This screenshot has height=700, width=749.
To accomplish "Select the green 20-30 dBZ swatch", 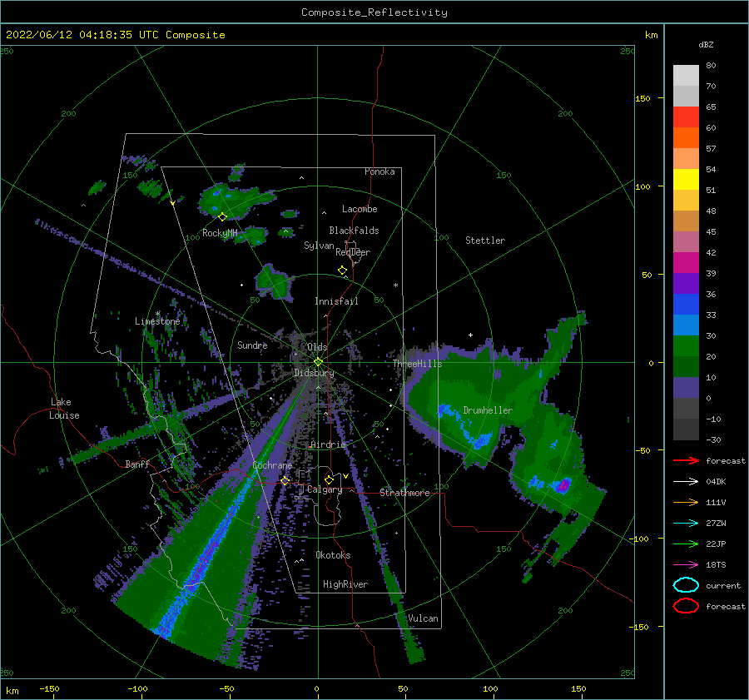I will [x=686, y=345].
